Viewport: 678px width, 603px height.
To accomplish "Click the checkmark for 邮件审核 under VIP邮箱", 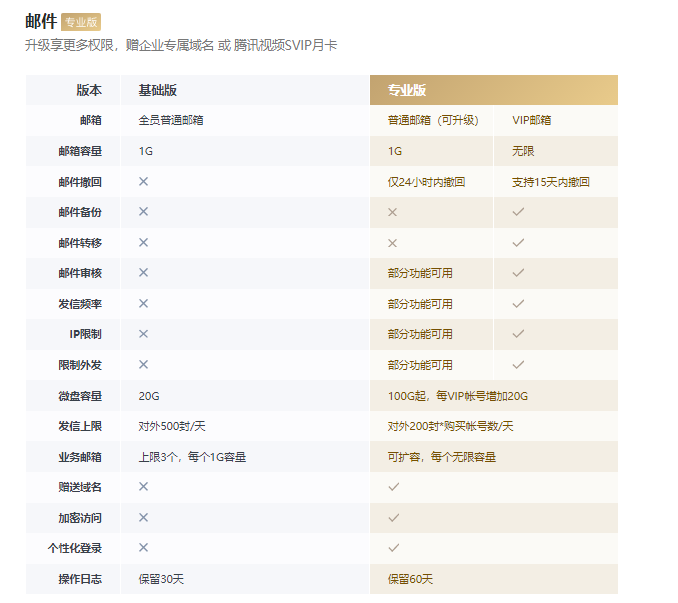I will coord(518,272).
